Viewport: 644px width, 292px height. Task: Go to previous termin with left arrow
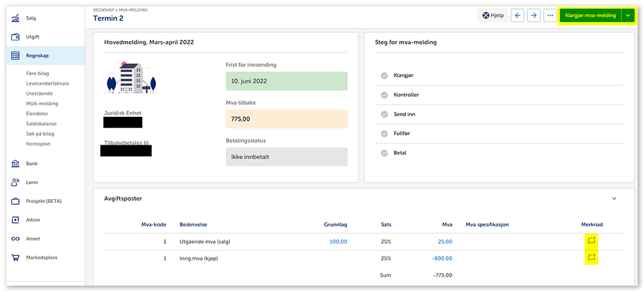click(518, 15)
